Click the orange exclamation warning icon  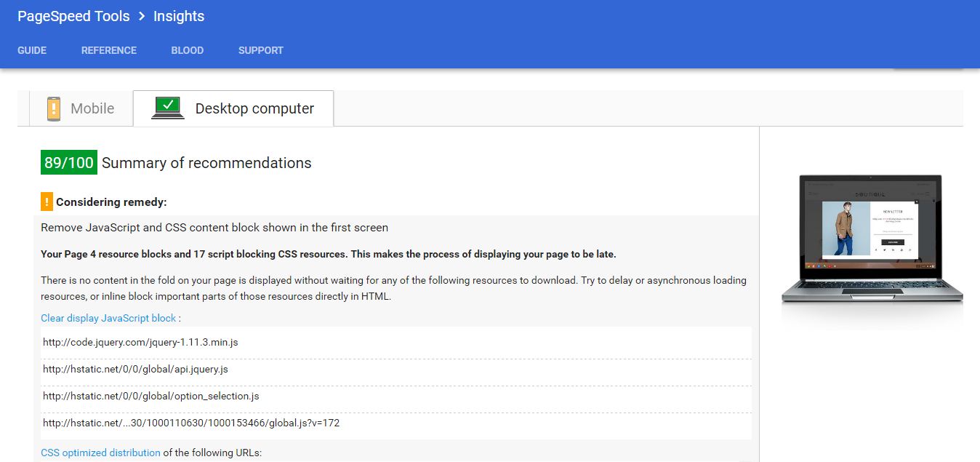click(47, 202)
